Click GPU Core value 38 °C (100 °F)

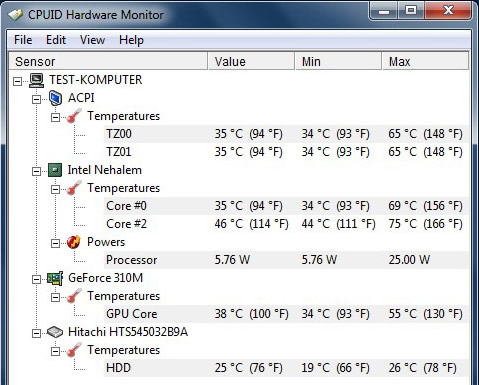pyautogui.click(x=252, y=314)
